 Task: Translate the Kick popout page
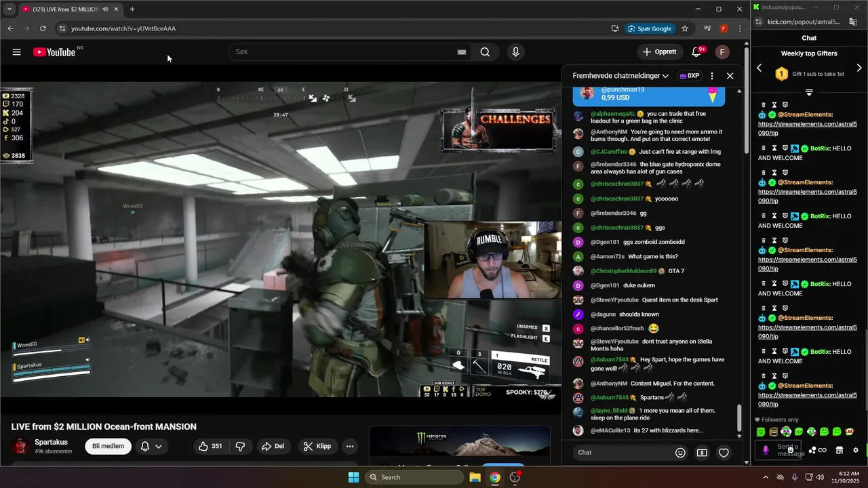tap(854, 22)
